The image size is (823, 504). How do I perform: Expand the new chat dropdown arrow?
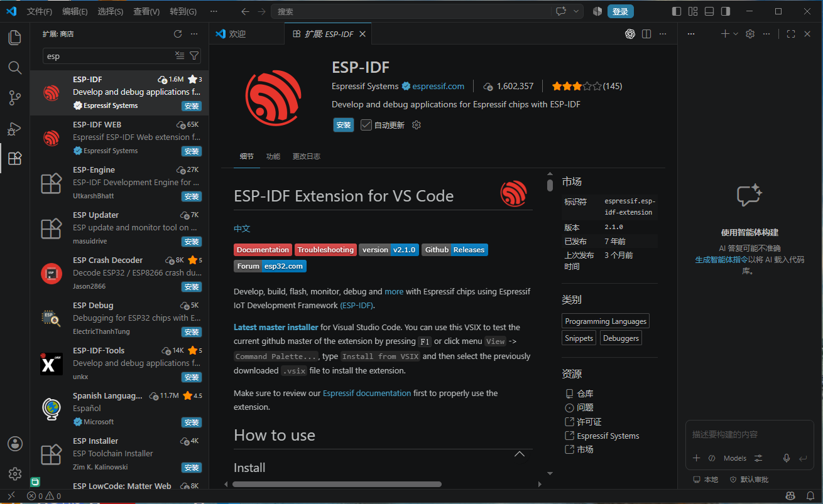pyautogui.click(x=735, y=34)
